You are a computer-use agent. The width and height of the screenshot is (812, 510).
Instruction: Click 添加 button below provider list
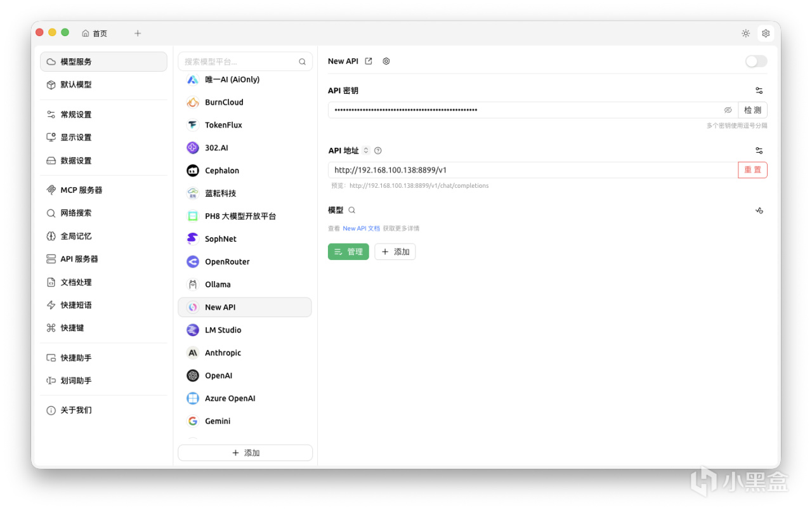point(245,453)
